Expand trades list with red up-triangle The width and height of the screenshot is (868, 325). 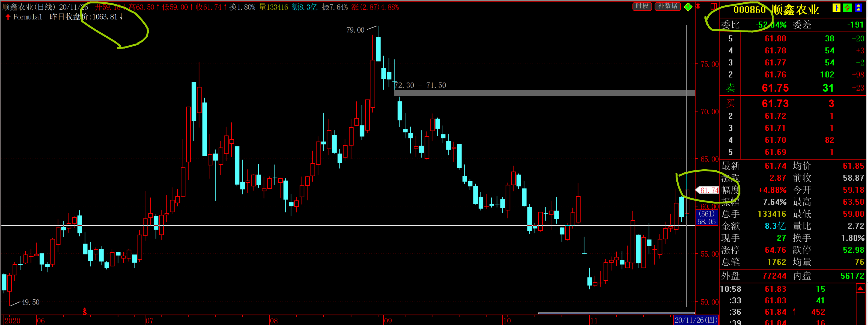860,289
